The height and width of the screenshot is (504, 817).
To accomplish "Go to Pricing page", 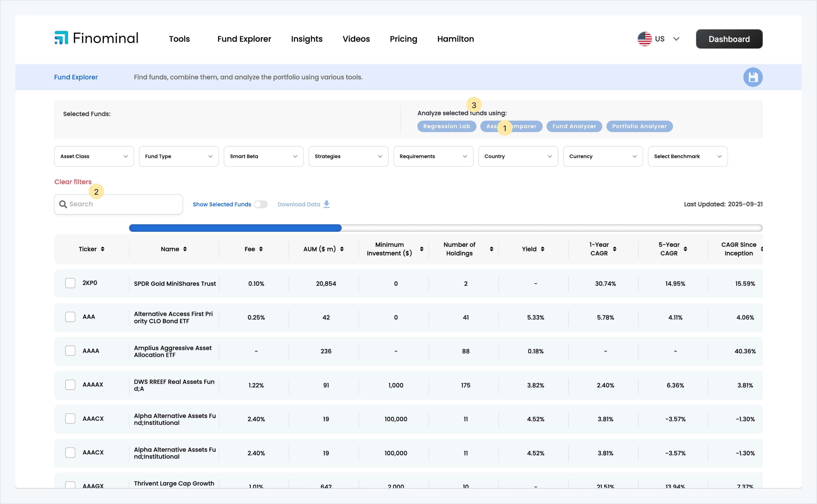I will pyautogui.click(x=403, y=39).
